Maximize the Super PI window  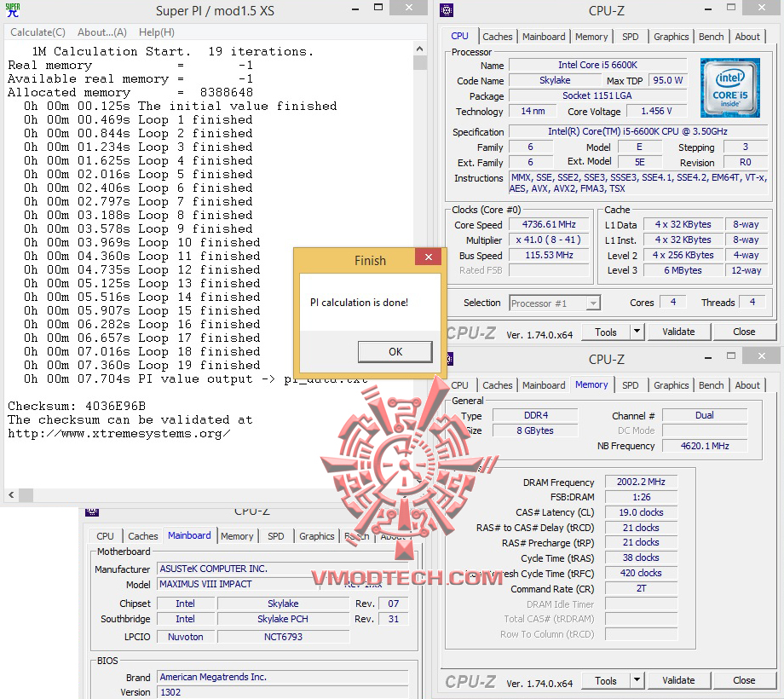tap(378, 8)
